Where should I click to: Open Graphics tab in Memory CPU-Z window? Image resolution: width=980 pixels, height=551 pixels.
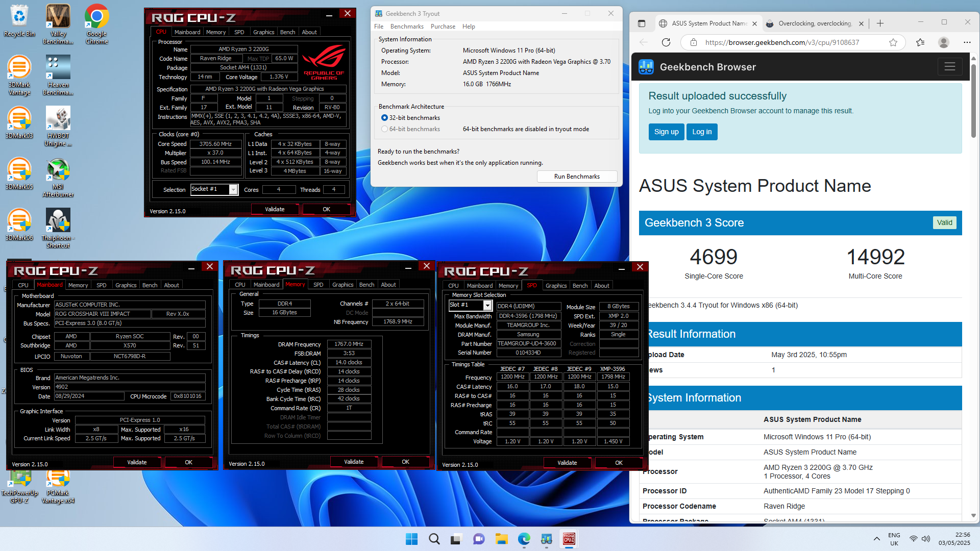click(x=342, y=285)
